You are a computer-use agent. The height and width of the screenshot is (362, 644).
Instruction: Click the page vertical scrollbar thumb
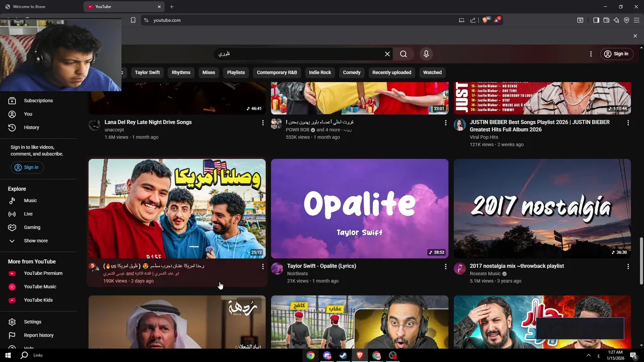[641, 261]
